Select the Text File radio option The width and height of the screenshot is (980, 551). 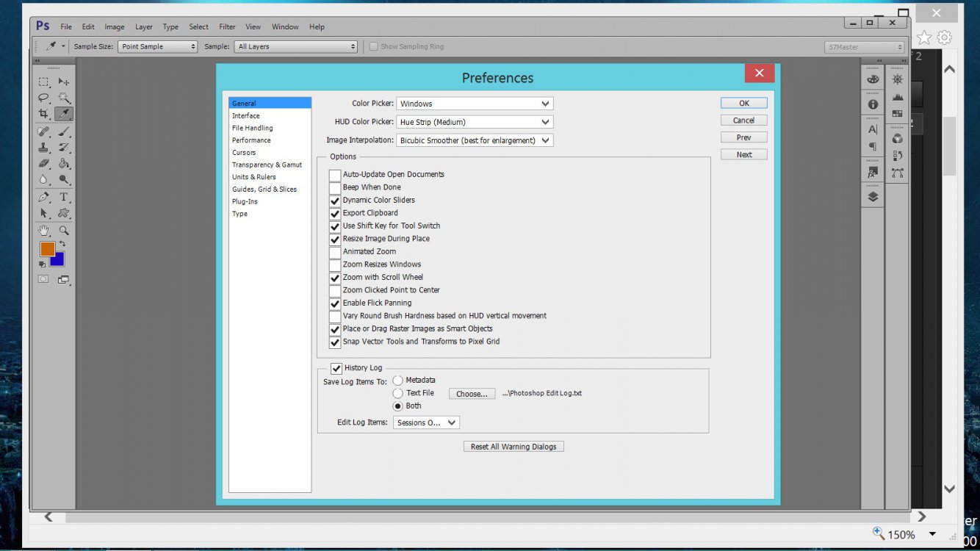point(397,394)
